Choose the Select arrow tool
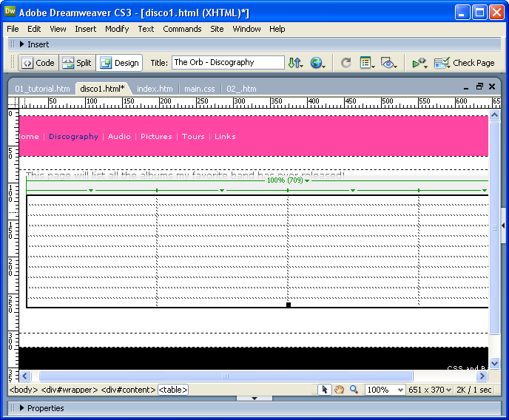The height and width of the screenshot is (420, 509). 324,390
